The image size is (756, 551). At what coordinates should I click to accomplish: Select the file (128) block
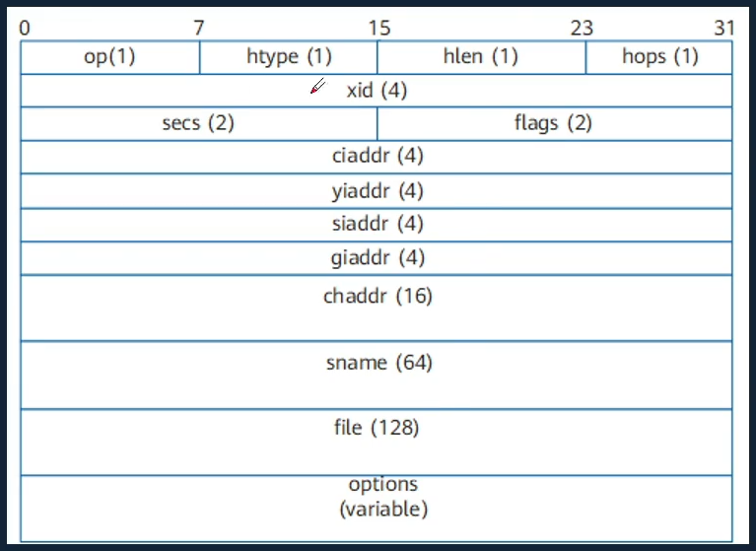click(x=377, y=442)
